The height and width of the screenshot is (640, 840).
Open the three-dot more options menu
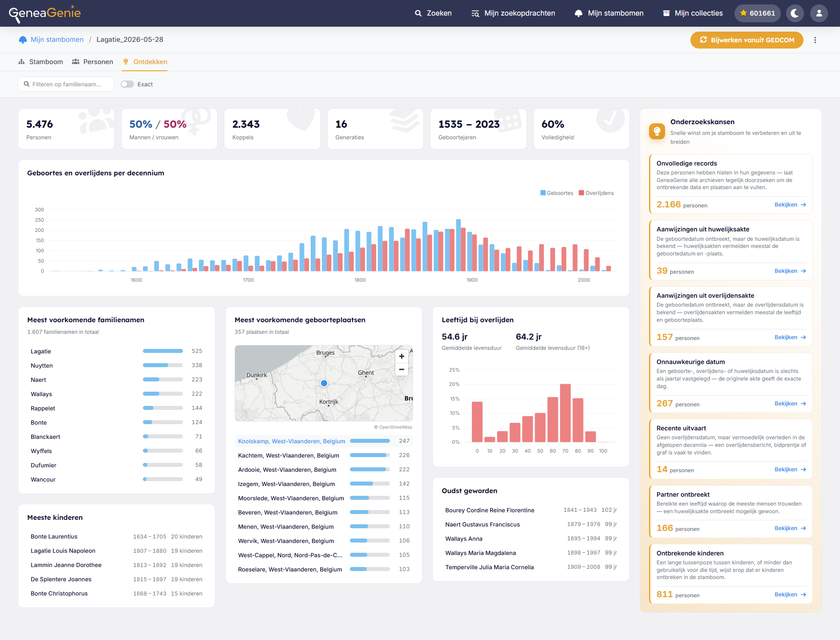coord(815,40)
